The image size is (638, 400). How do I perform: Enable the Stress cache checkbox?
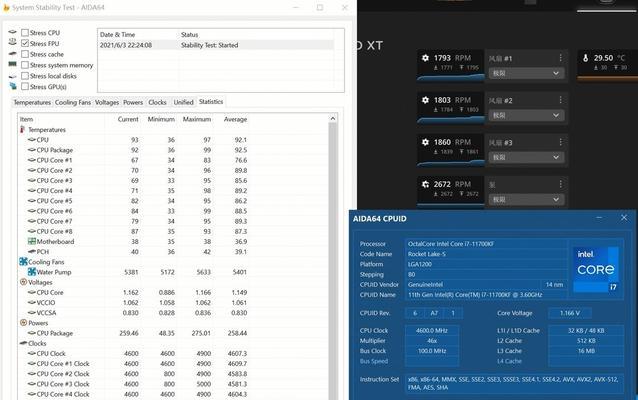[25, 54]
